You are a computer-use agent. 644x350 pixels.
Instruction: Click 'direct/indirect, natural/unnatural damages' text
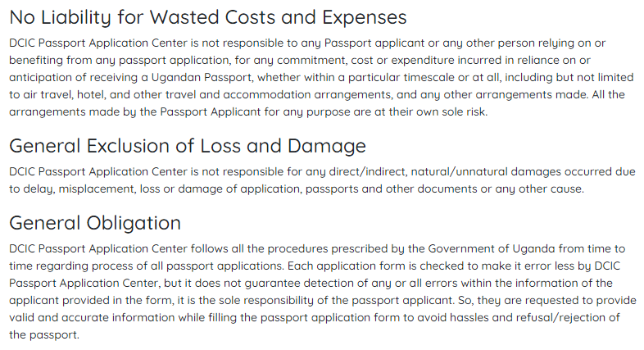(x=445, y=171)
